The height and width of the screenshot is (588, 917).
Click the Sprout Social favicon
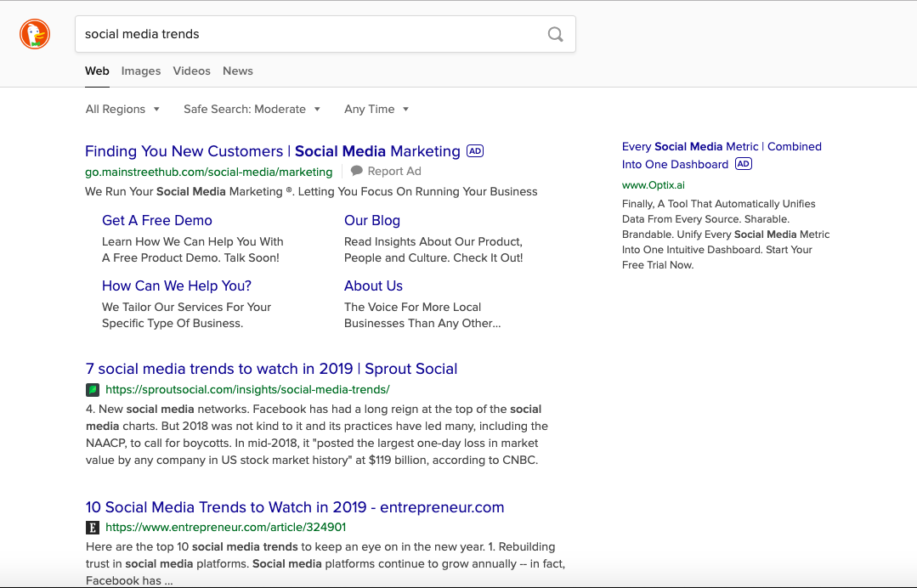92,389
